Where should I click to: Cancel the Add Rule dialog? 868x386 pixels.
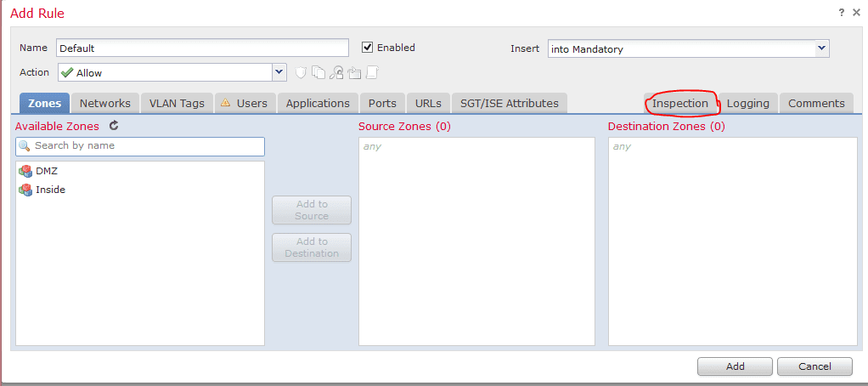tap(814, 366)
